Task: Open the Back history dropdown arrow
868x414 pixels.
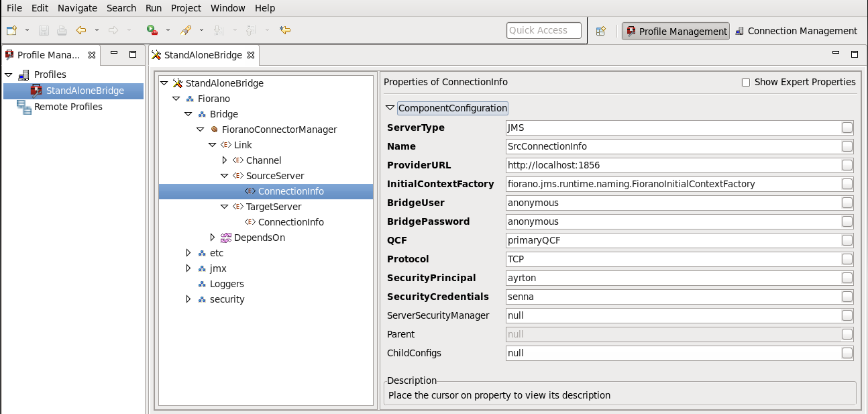Action: tap(97, 30)
